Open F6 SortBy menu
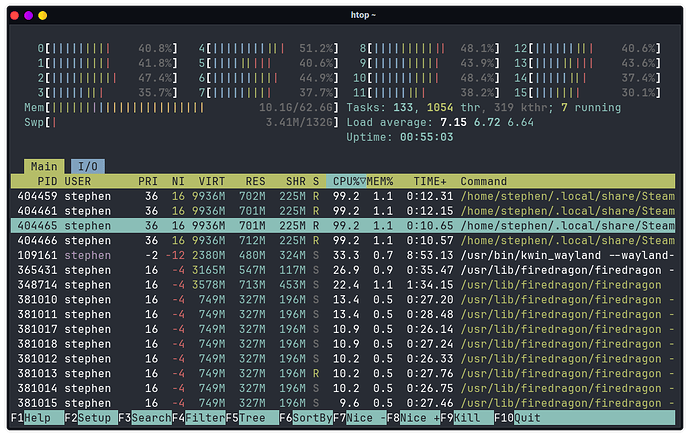Viewport: 690px width, 437px height. point(306,418)
